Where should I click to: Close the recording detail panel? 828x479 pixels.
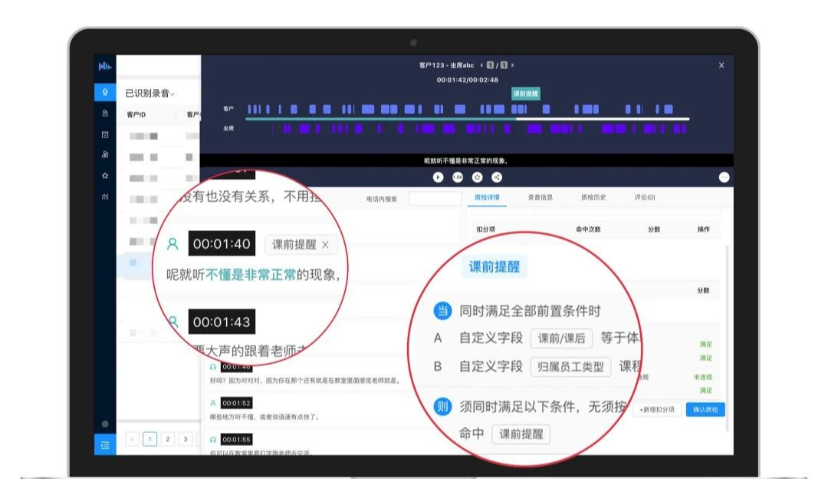coord(721,65)
